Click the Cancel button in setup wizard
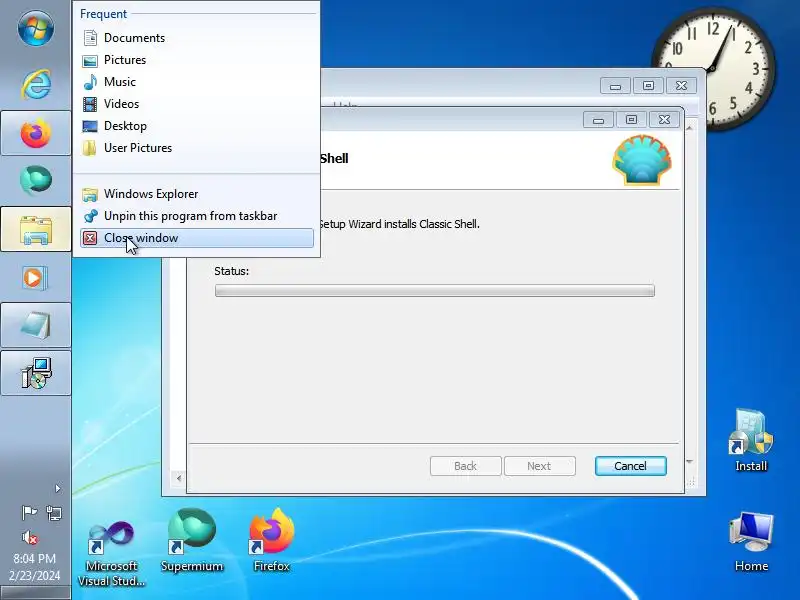Viewport: 800px width, 600px height. pos(631,466)
